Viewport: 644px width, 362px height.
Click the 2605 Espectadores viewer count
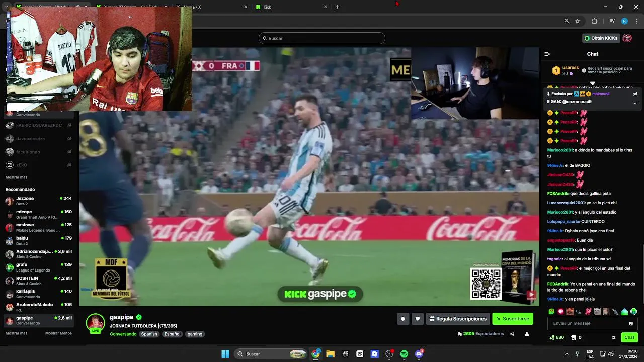[480, 334]
